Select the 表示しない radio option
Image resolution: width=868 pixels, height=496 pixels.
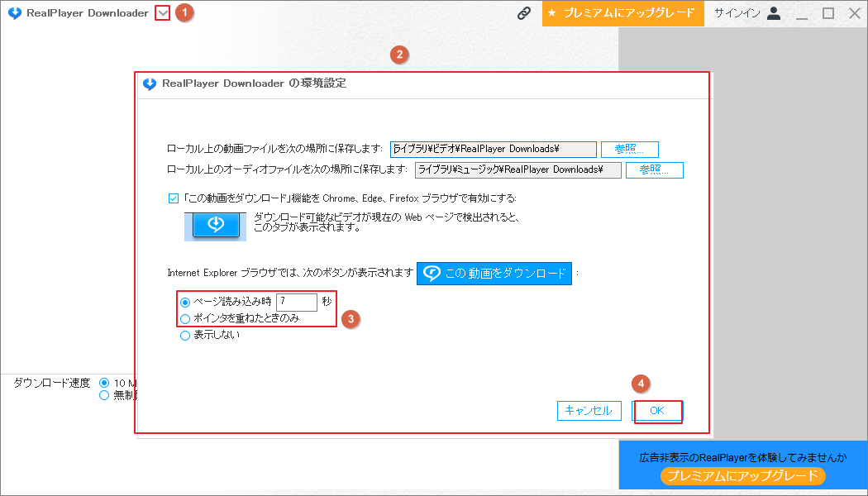185,336
